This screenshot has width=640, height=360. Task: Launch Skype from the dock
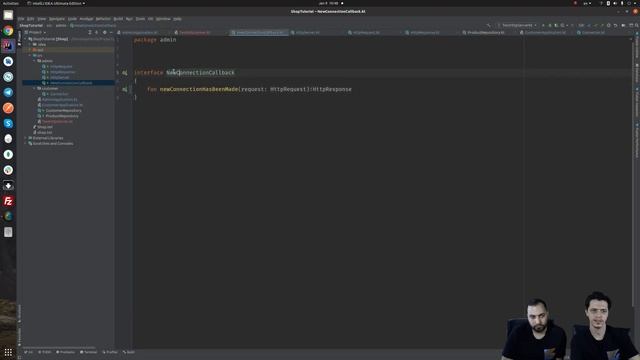(8, 123)
